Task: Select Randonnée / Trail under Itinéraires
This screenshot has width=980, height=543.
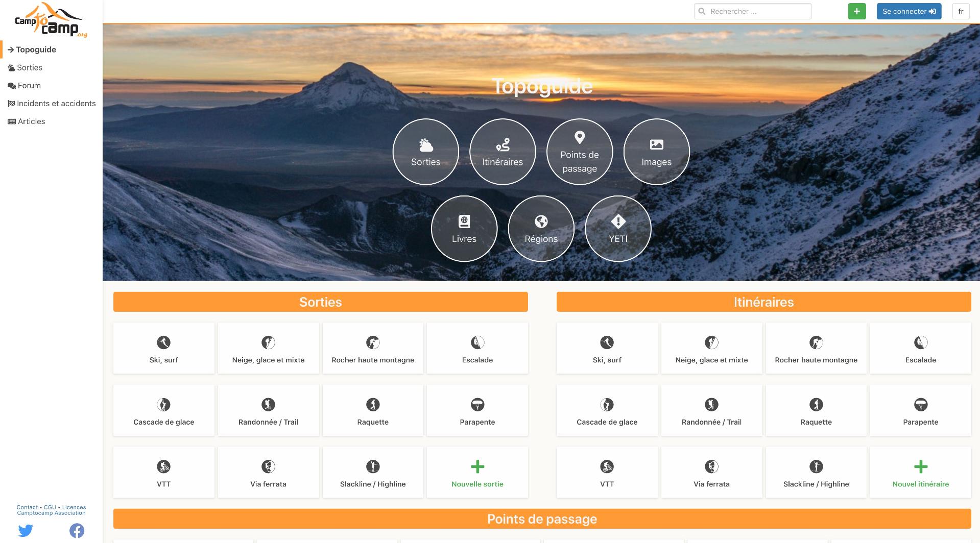Action: (x=712, y=410)
